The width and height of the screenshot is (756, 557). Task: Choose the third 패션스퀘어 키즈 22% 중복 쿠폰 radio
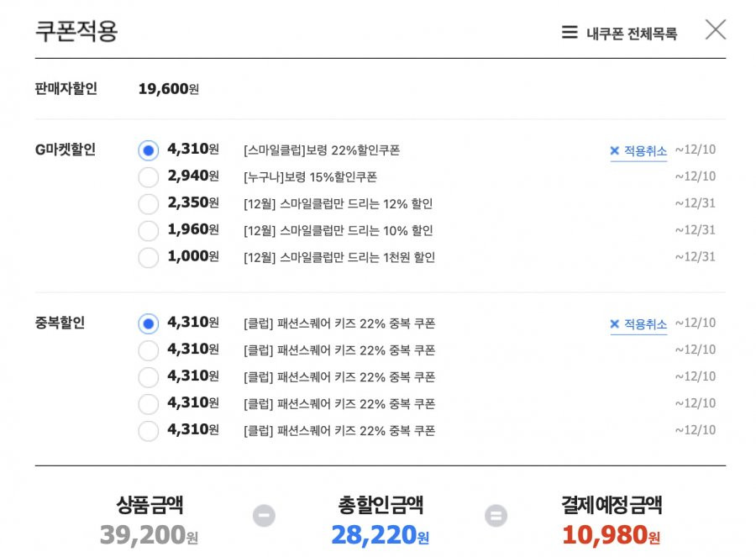pos(149,377)
